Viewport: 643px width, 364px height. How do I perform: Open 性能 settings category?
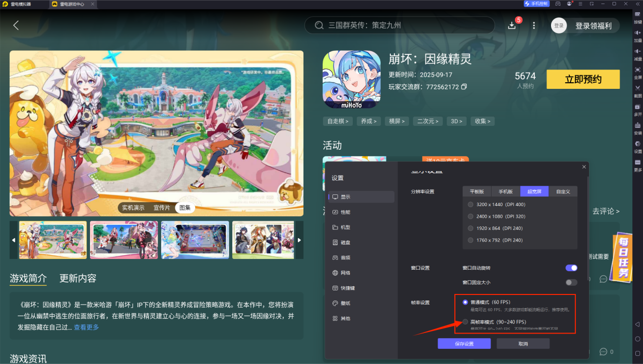pyautogui.click(x=361, y=212)
